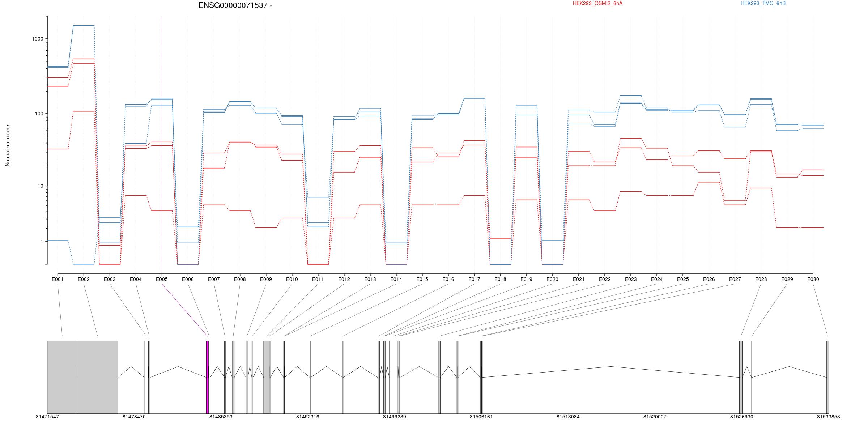
Task: Click the Normalized counts axis label
Action: click(8, 145)
